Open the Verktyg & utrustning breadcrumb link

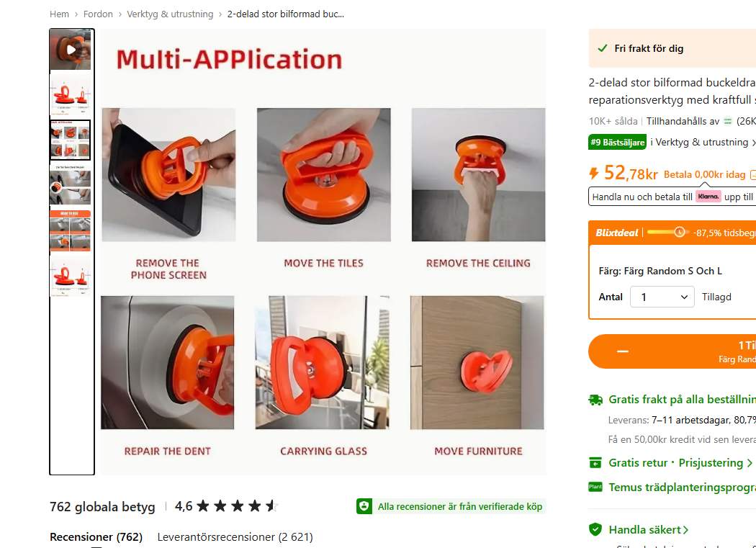tap(170, 14)
